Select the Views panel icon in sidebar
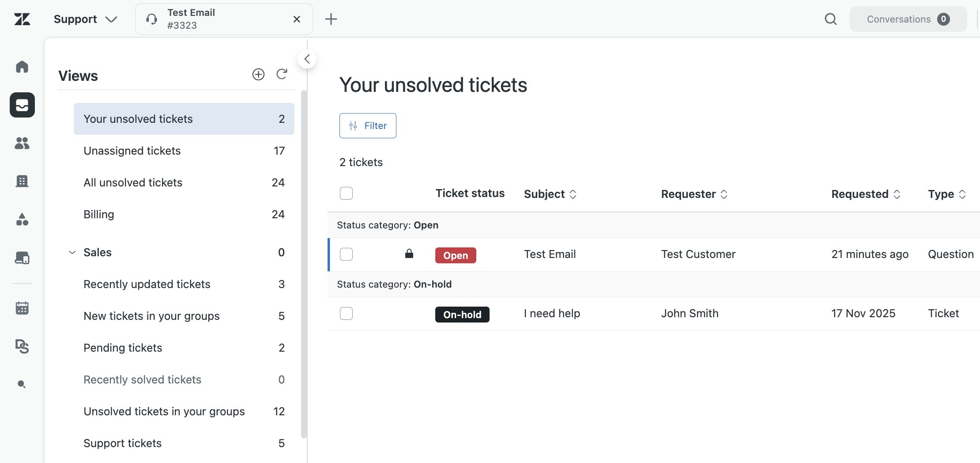The height and width of the screenshot is (463, 980). (x=22, y=105)
